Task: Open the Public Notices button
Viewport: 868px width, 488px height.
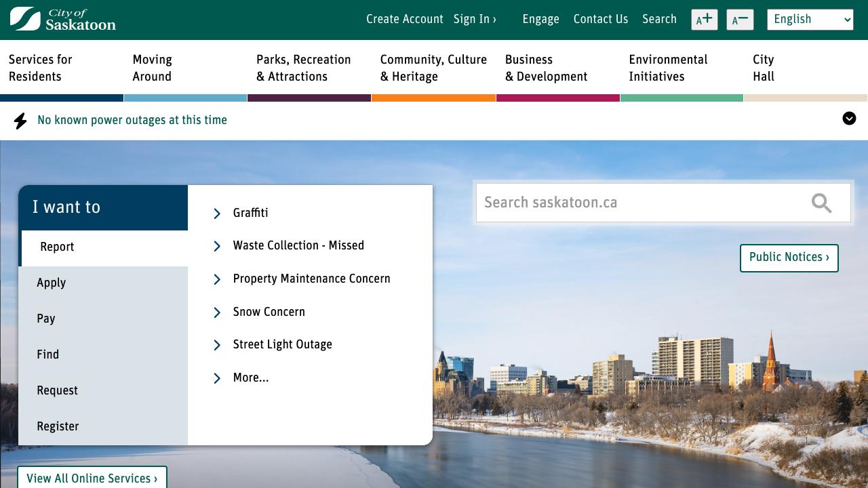Action: point(789,258)
